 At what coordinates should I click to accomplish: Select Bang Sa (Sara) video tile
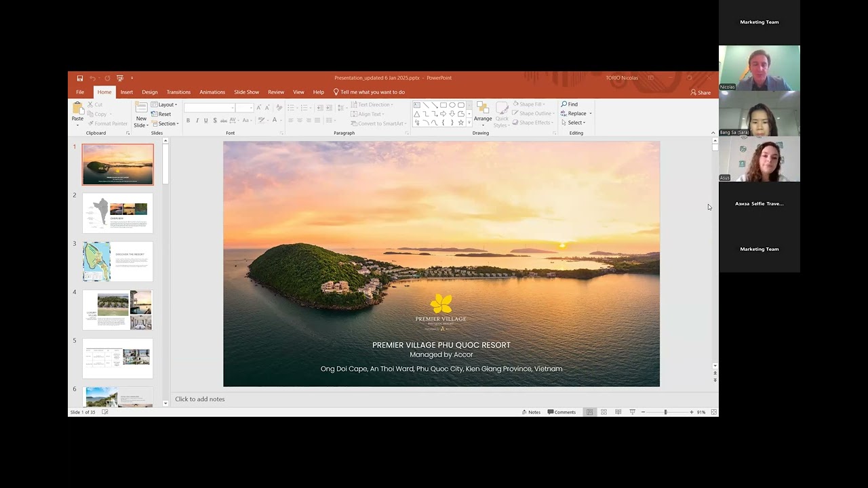(x=759, y=113)
